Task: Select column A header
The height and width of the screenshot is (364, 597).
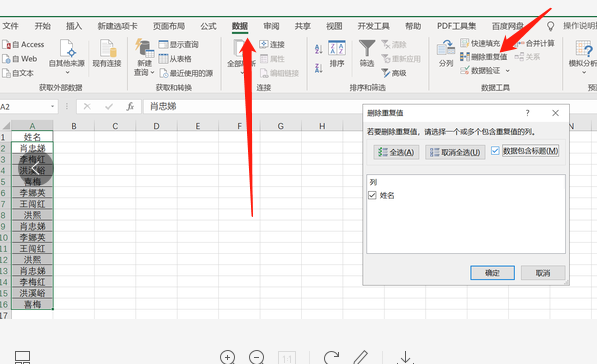Action: point(32,126)
